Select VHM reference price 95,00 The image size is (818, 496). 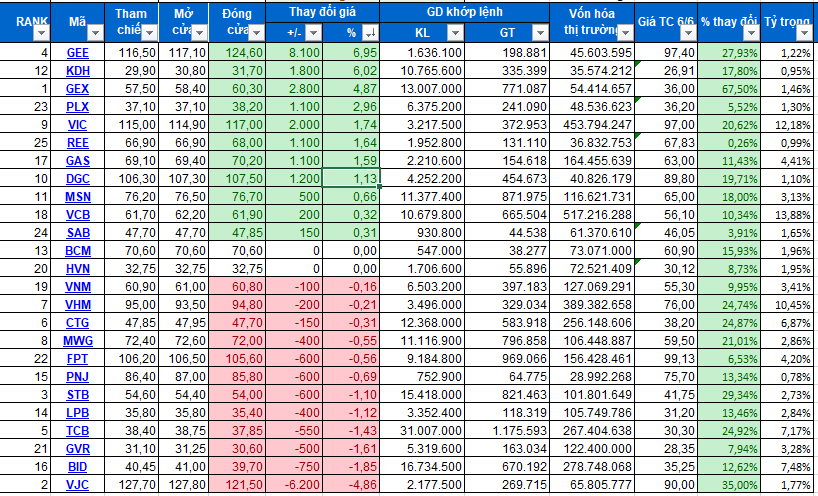(130, 305)
